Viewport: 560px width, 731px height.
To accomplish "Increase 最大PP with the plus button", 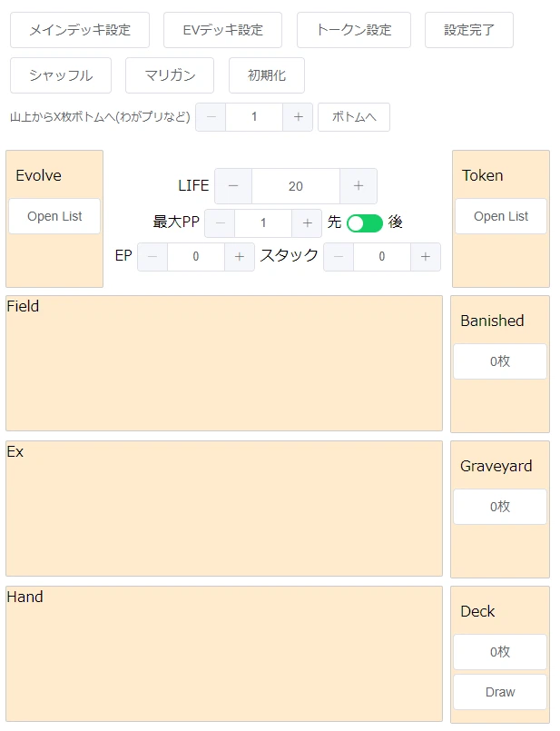I will coord(307,223).
